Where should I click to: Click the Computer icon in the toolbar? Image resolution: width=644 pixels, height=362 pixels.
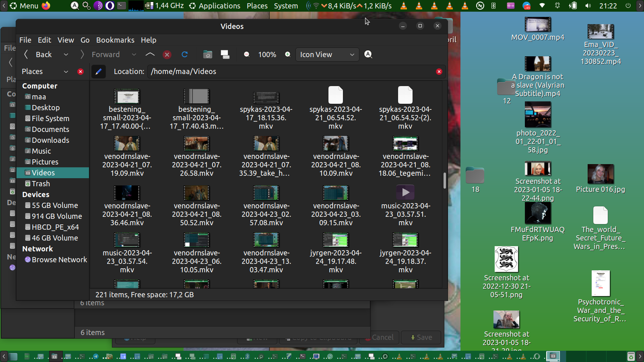225,55
